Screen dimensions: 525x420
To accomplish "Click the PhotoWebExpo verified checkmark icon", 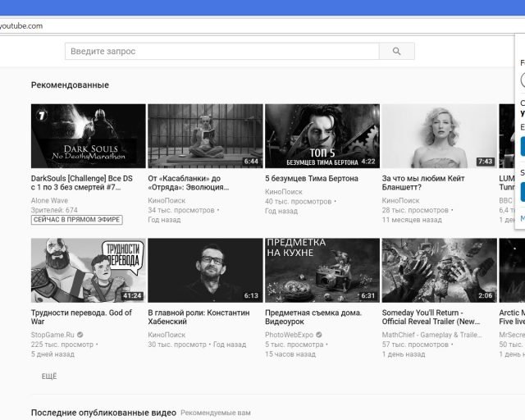I will (x=319, y=335).
